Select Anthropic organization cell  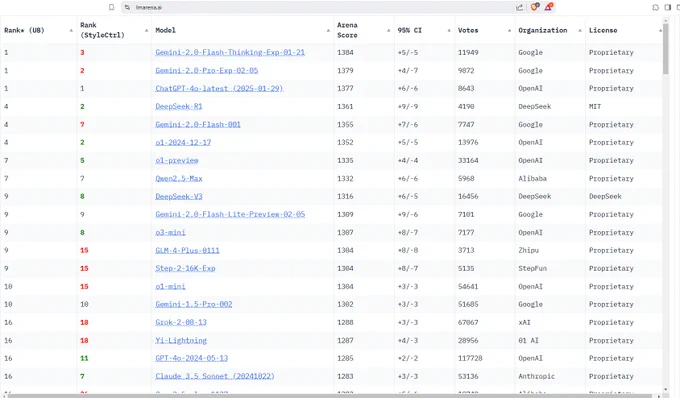[x=536, y=376]
